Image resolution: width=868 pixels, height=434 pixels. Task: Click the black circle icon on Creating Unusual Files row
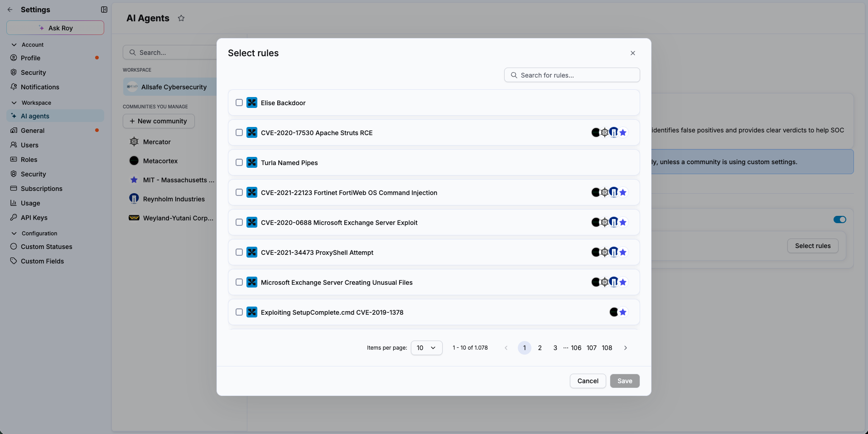(596, 283)
